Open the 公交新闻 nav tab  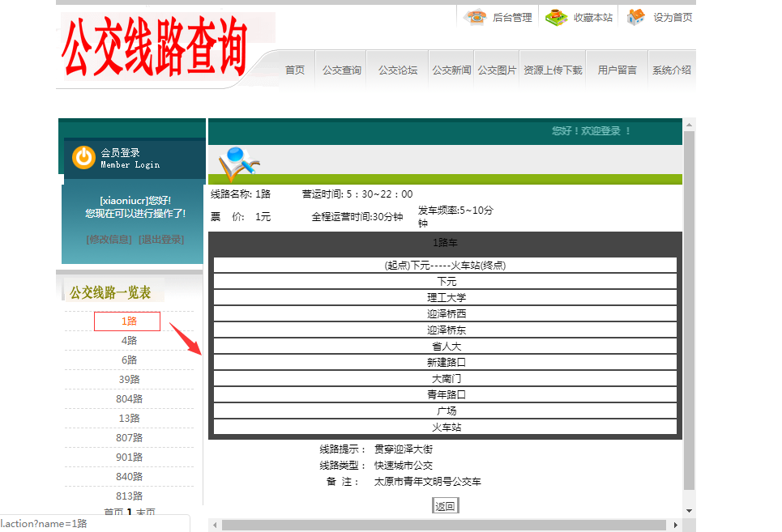(x=451, y=70)
